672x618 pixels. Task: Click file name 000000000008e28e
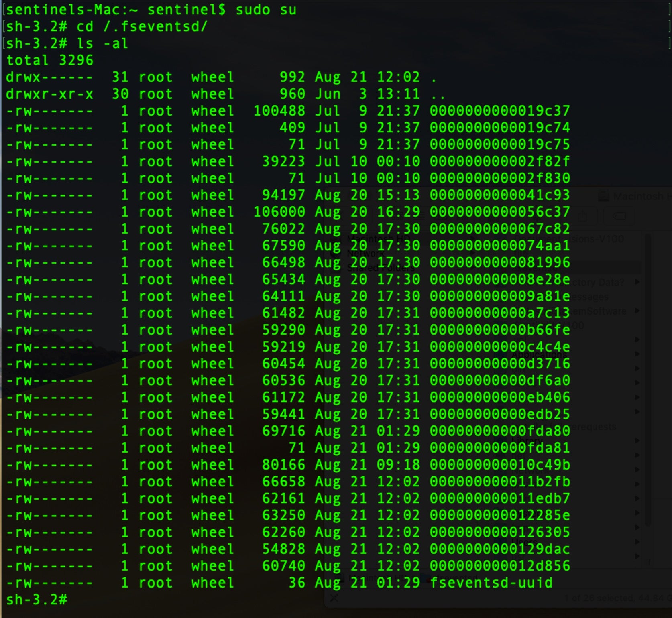(x=500, y=279)
